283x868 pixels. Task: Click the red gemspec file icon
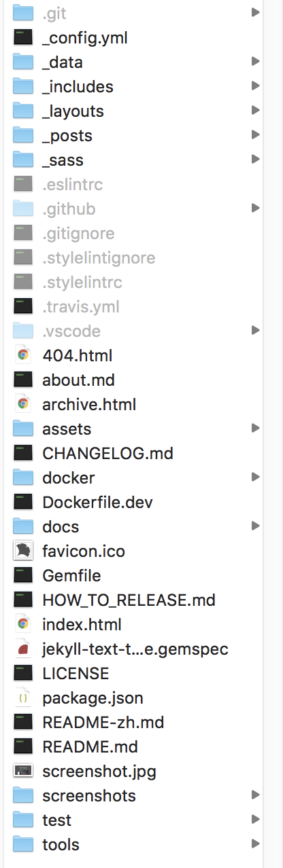pyautogui.click(x=23, y=649)
